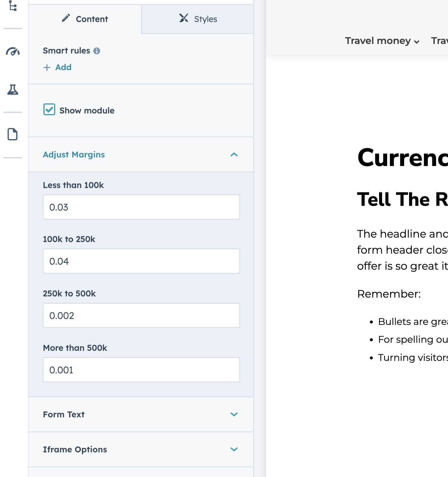The image size is (448, 477).
Task: Expand the Iframe Options section
Action: point(234,449)
